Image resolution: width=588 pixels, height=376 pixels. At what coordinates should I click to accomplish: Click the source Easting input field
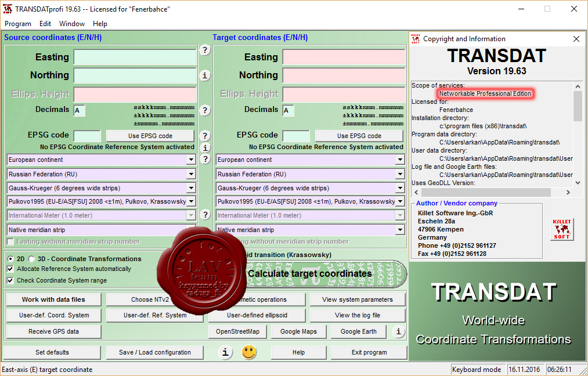click(x=135, y=57)
